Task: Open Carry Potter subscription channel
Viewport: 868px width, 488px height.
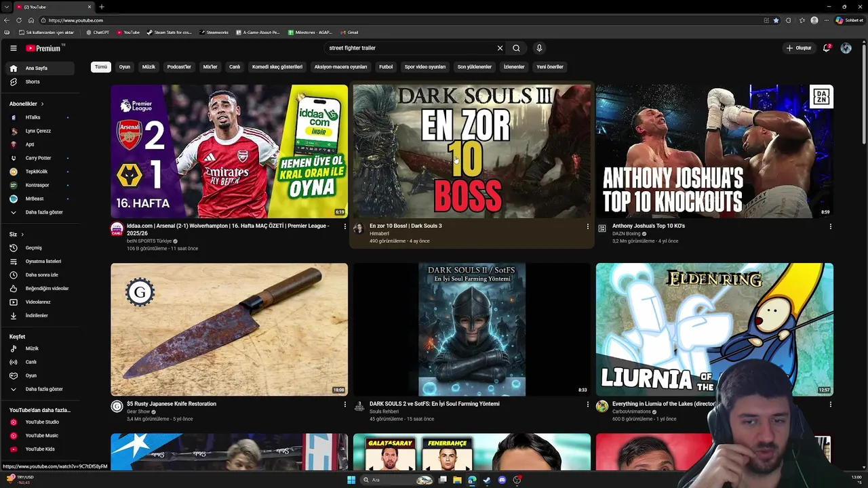Action: (x=41, y=158)
